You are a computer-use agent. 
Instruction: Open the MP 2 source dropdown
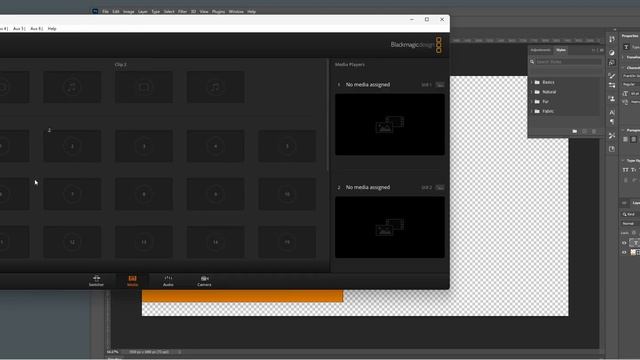[440, 188]
